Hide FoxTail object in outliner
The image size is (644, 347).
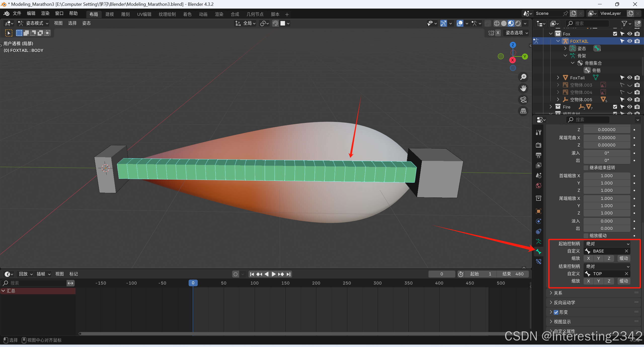[x=630, y=78]
